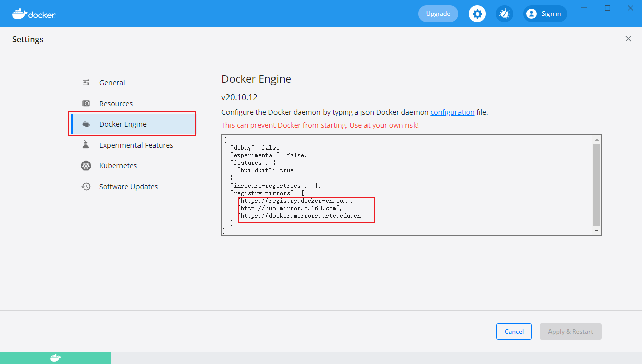This screenshot has width=642, height=364.
Task: Go to Experimental Features section
Action: [136, 145]
